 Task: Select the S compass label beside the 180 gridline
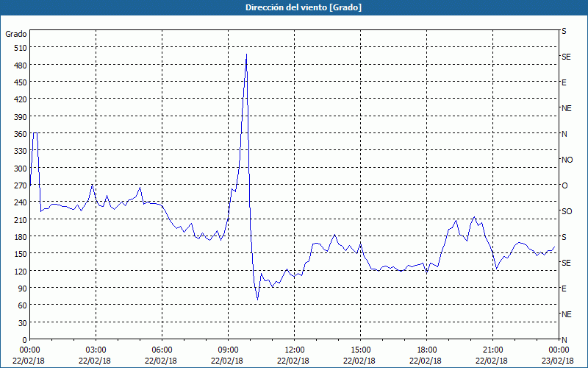coord(564,237)
